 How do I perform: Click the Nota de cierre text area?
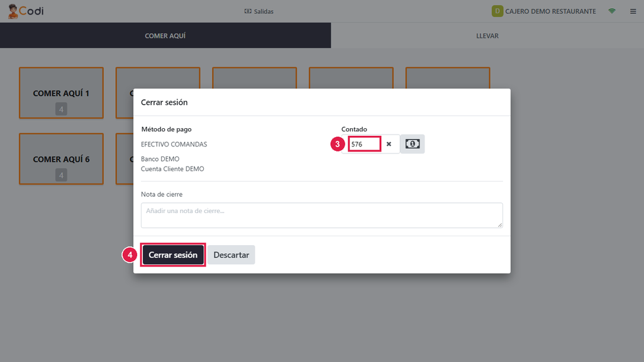point(321,215)
